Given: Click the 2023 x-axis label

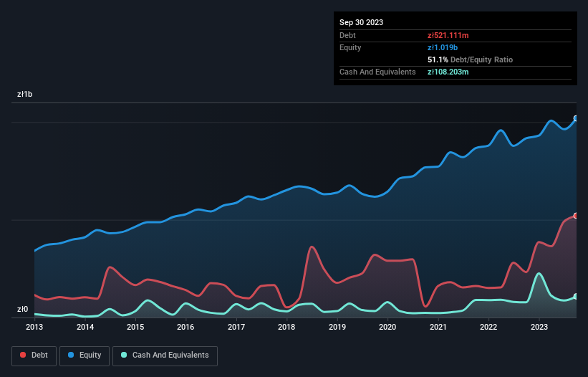Looking at the screenshot, I should (539, 327).
